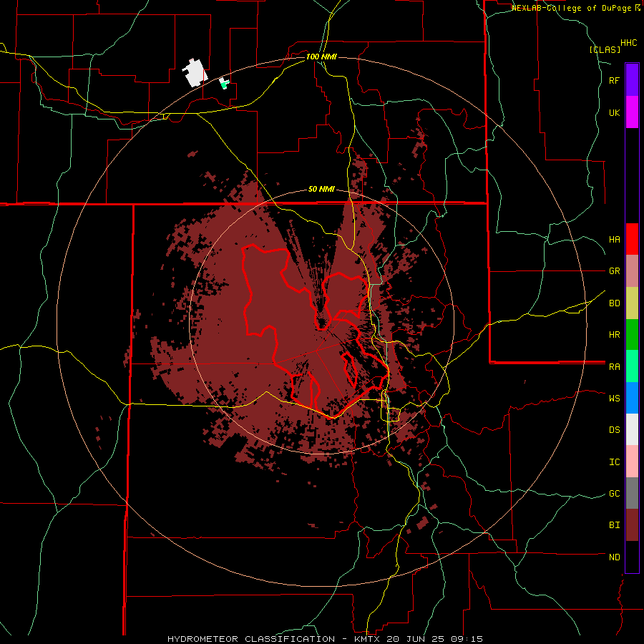Click the 'BD' legend label

pyautogui.click(x=614, y=303)
